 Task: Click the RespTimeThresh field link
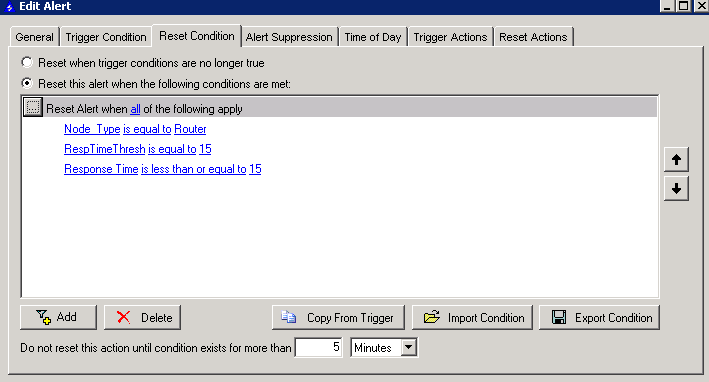coord(104,149)
